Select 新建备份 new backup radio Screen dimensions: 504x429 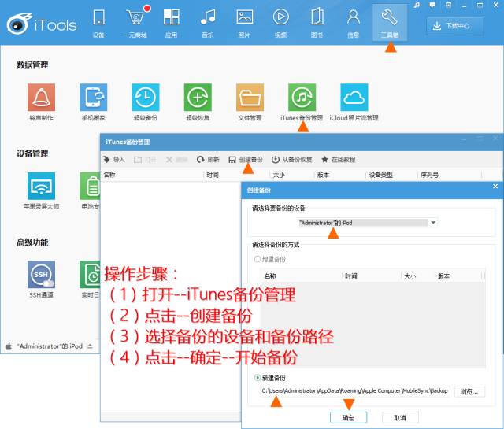tap(269, 378)
